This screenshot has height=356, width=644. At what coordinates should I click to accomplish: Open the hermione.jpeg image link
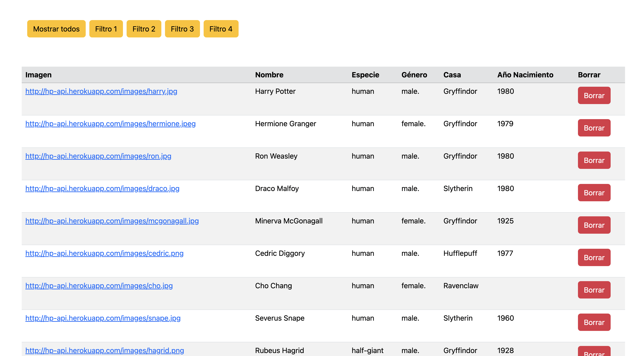[x=110, y=124]
